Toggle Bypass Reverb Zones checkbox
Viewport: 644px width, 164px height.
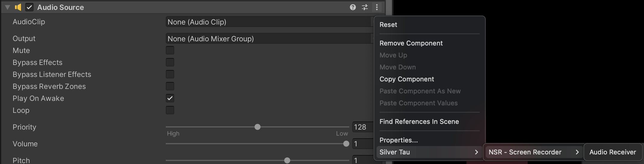point(170,86)
